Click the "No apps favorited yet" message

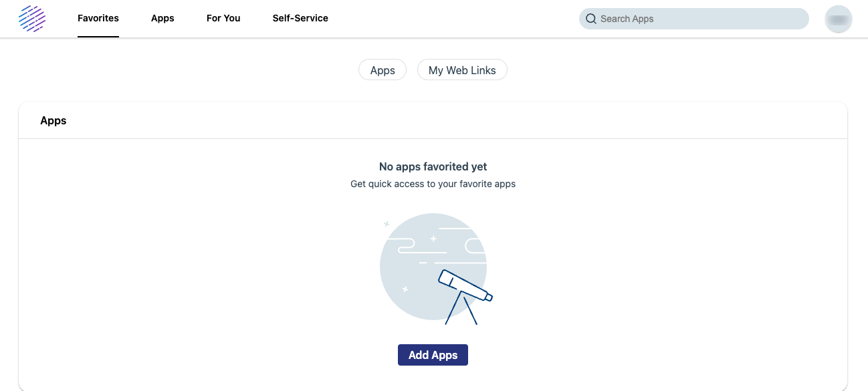433,167
